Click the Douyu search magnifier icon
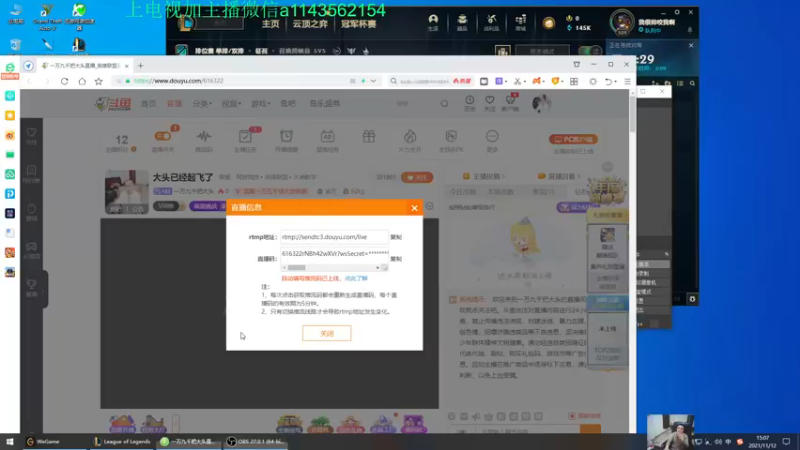 444,104
